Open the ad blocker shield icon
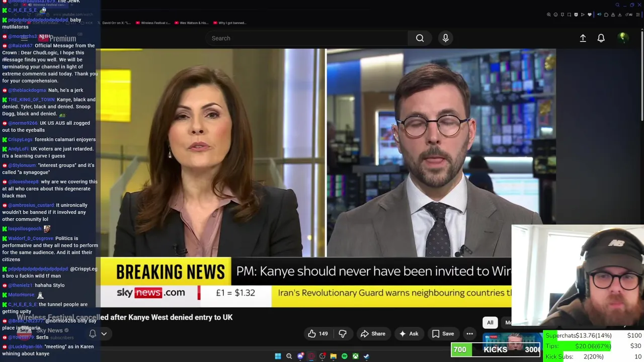 coord(576,15)
